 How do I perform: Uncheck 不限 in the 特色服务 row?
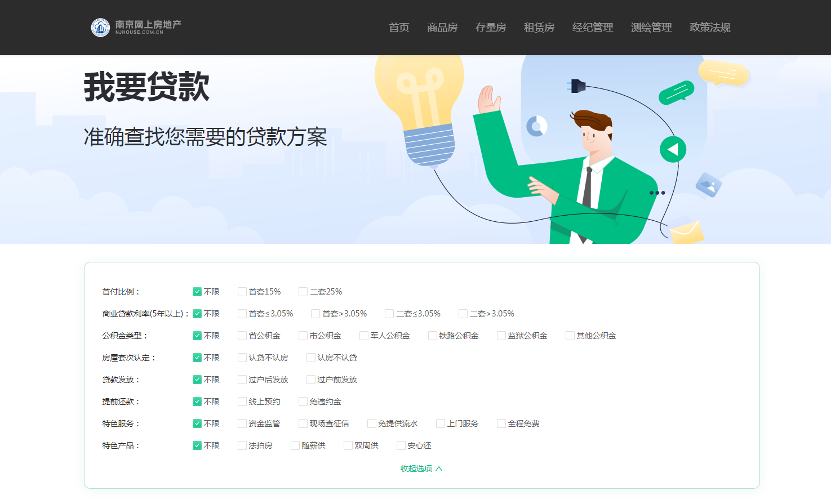197,423
